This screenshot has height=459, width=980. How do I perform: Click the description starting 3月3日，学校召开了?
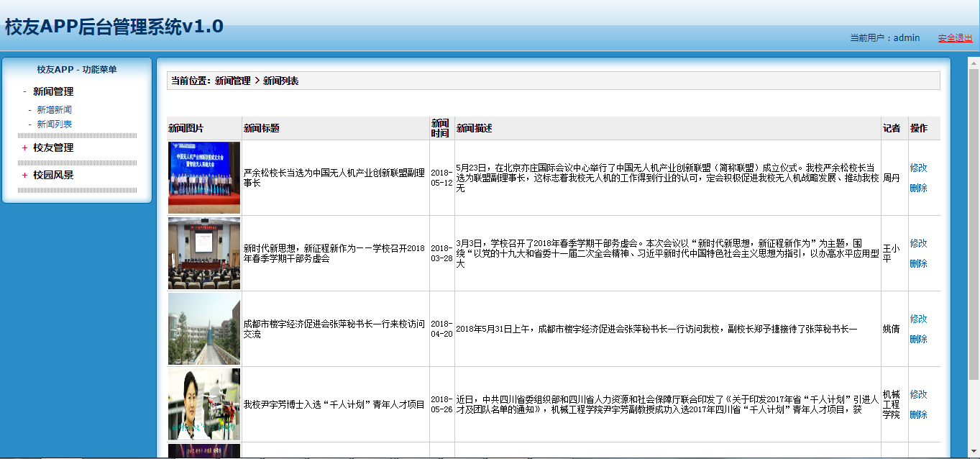(667, 253)
